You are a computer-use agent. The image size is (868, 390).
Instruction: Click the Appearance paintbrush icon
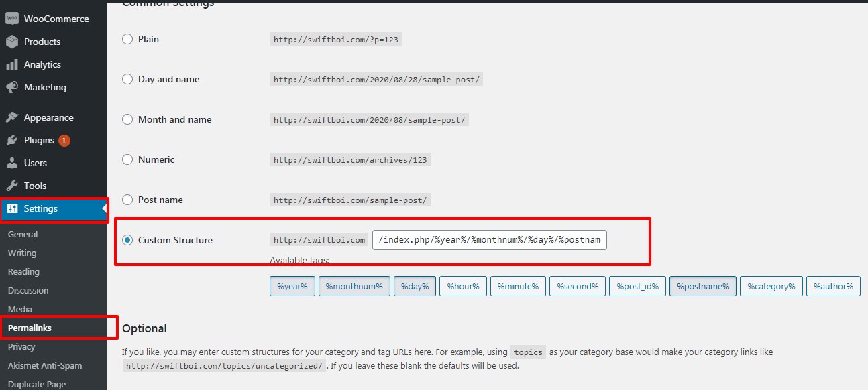coord(12,117)
